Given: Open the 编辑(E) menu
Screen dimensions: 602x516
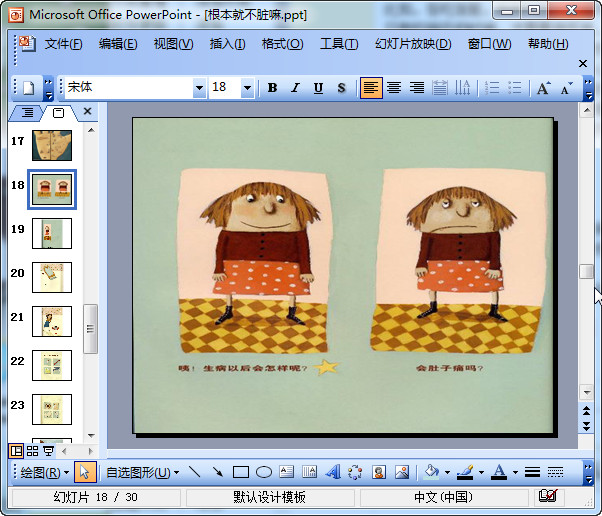Looking at the screenshot, I should pyautogui.click(x=118, y=44).
